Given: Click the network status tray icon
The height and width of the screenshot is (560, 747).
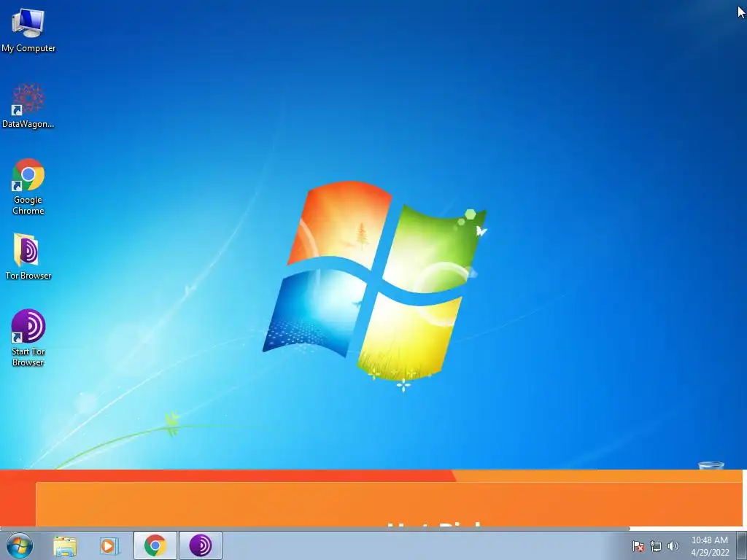Looking at the screenshot, I should 656,546.
